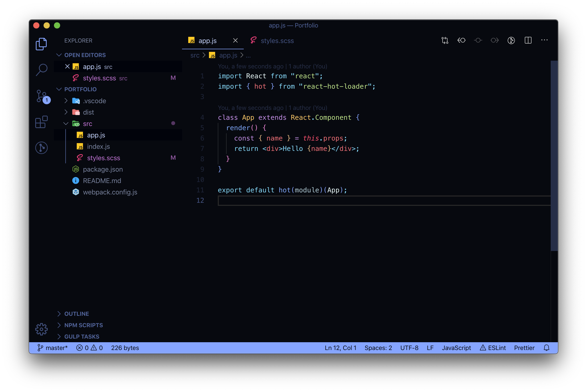Click the src breadcrumb above the editor
The width and height of the screenshot is (587, 392).
195,55
